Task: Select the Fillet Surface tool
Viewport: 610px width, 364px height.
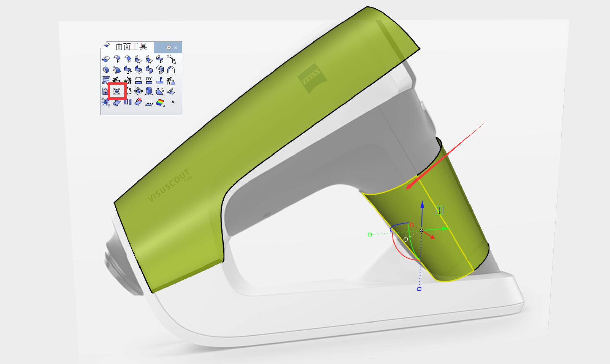Action: (117, 59)
